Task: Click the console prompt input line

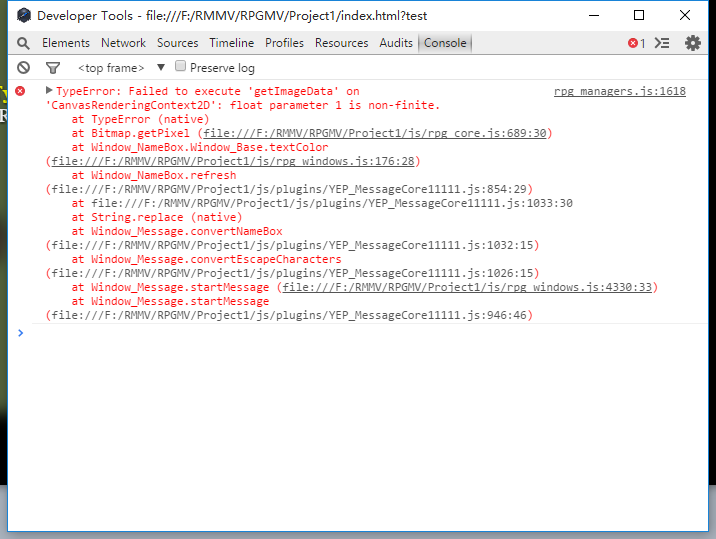Action: pyautogui.click(x=365, y=333)
